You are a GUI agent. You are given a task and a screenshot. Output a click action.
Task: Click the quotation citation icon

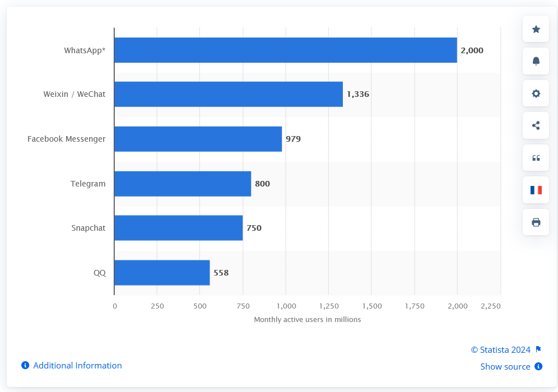click(x=536, y=158)
